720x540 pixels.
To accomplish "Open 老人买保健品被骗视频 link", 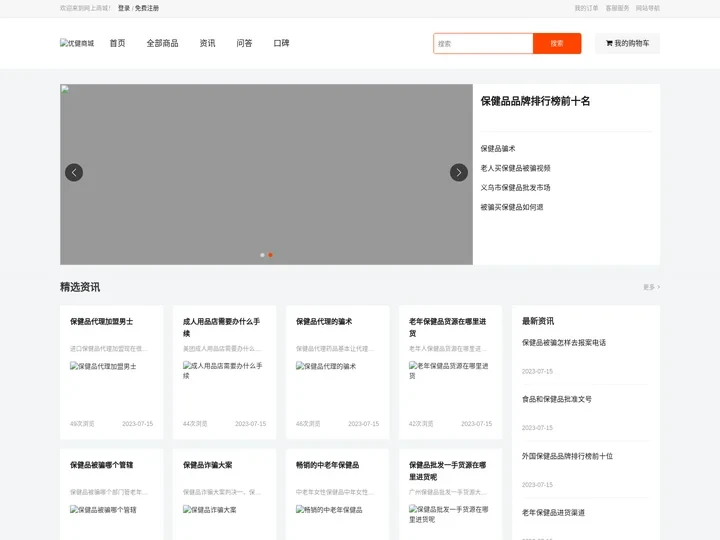I will 515,168.
